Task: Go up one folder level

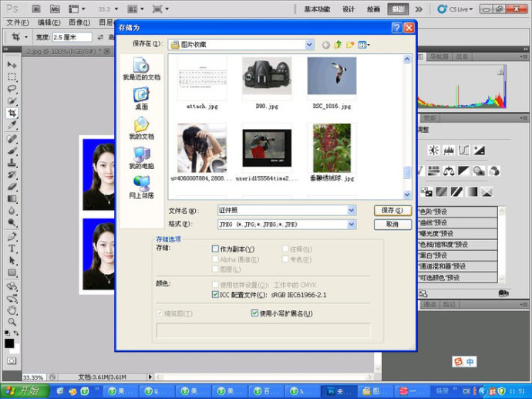Action: coord(338,45)
